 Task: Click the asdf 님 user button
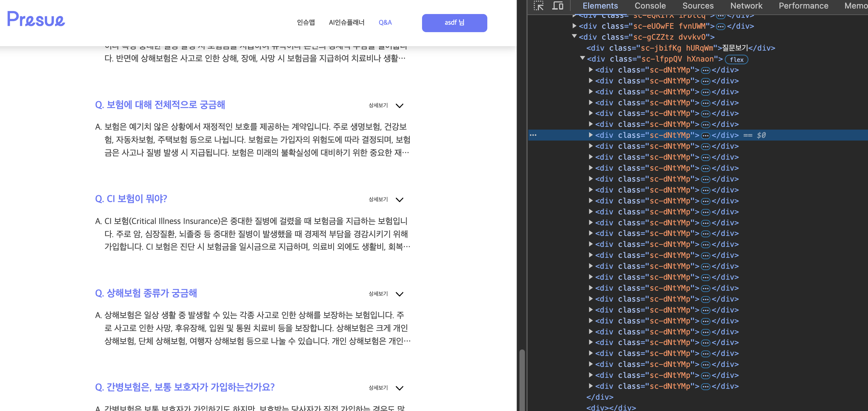454,23
